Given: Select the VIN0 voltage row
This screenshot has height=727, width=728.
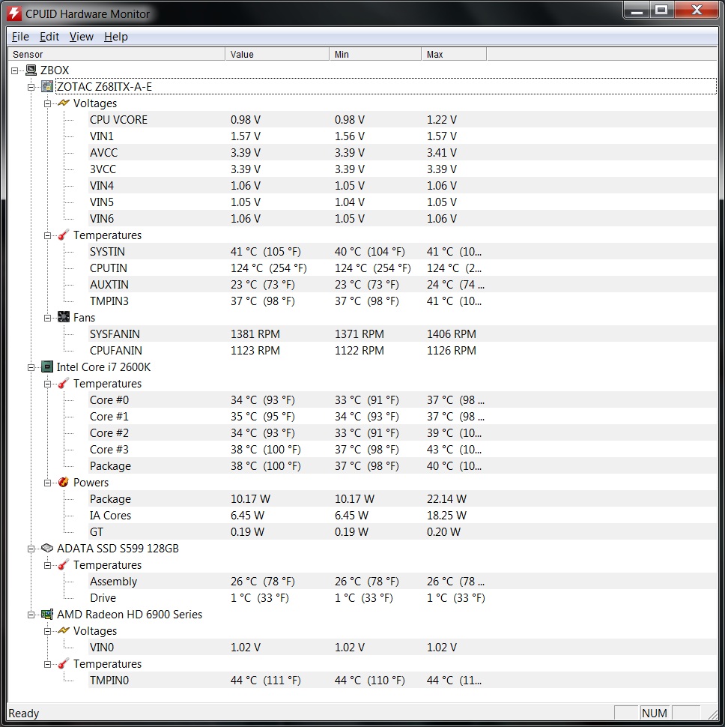Looking at the screenshot, I should (x=402, y=647).
